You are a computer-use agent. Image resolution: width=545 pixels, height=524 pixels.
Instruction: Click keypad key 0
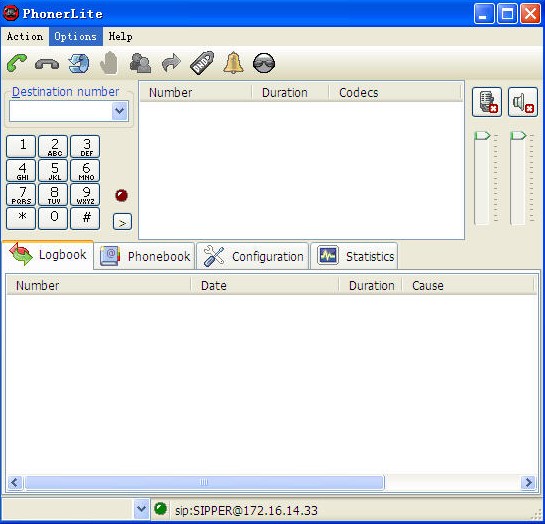click(53, 219)
